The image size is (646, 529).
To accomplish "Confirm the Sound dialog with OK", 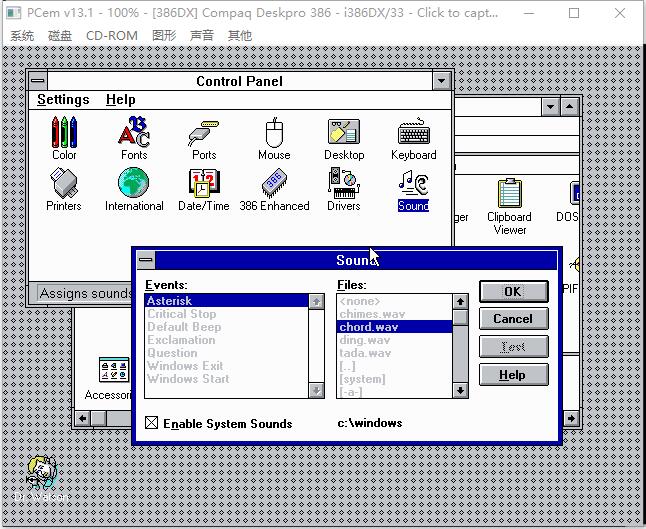I will coord(513,291).
